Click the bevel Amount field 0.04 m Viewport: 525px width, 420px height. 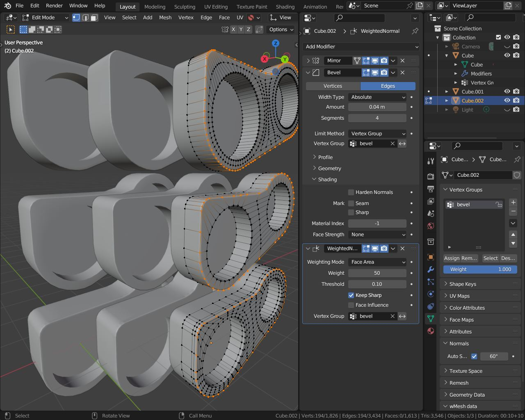point(377,107)
